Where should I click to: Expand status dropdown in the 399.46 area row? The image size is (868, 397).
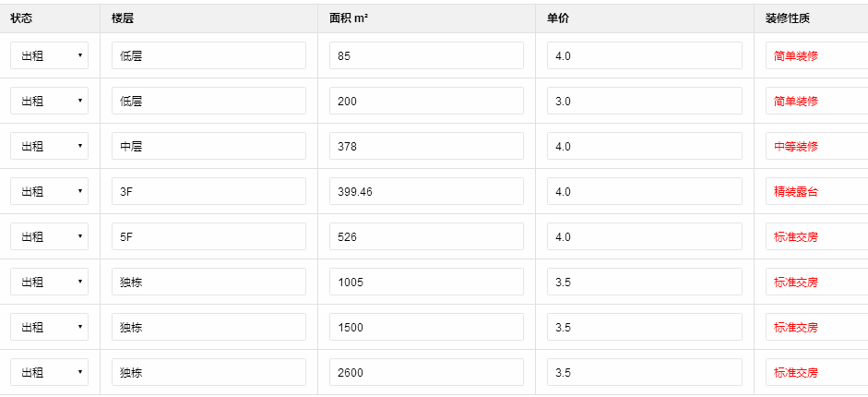point(50,191)
